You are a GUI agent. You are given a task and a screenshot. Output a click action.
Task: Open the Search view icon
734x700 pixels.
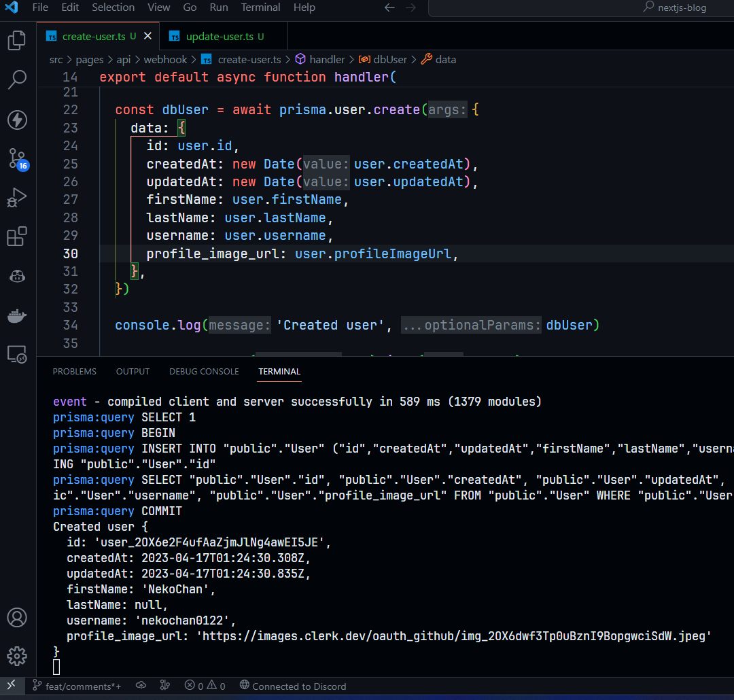pos(17,80)
